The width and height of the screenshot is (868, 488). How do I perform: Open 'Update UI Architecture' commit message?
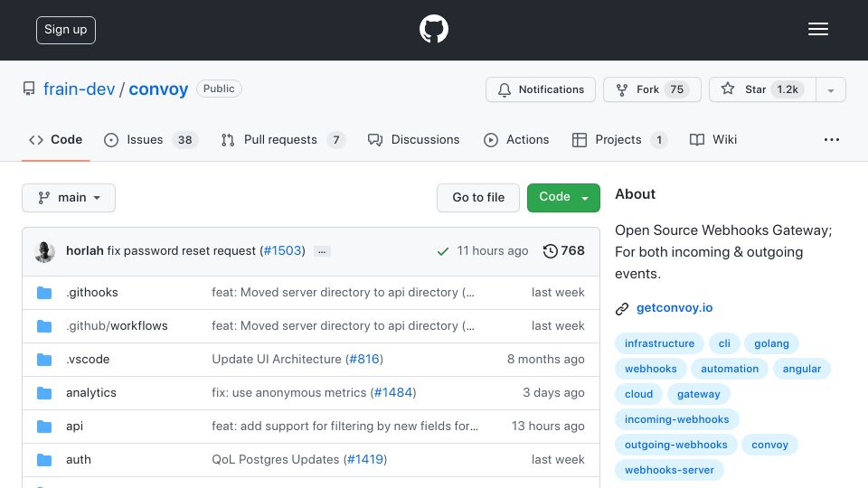(x=277, y=359)
